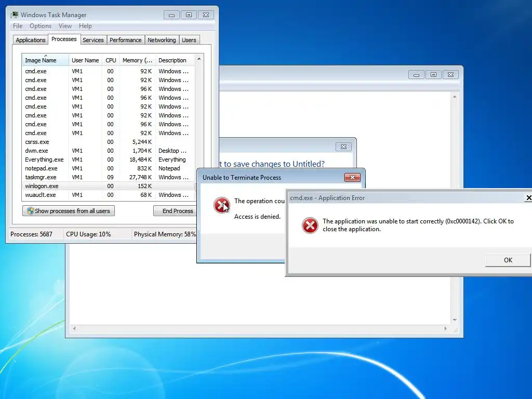532x399 pixels.
Task: Open the Help menu in Task Manager
Action: coord(85,26)
